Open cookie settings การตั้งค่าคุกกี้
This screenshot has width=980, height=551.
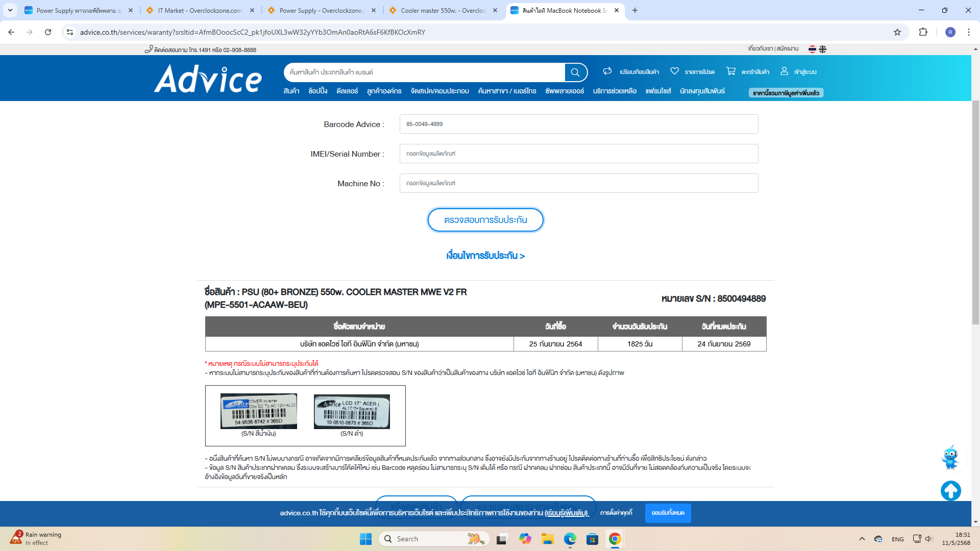click(616, 513)
